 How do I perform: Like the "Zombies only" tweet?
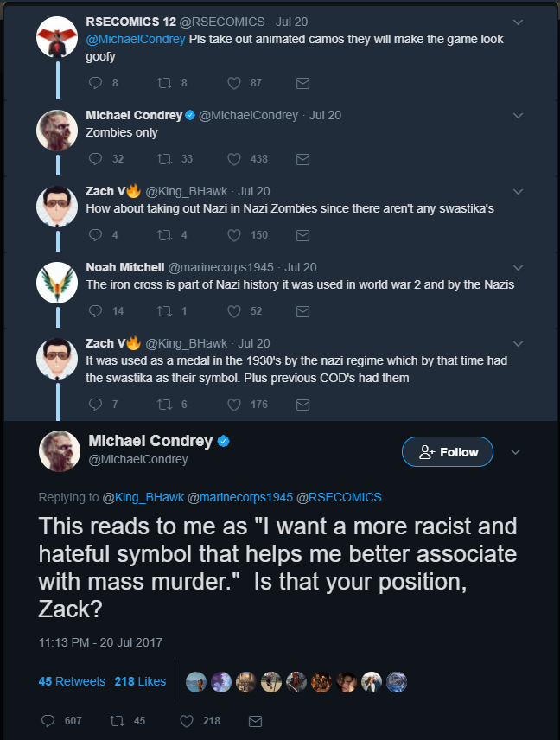click(233, 159)
